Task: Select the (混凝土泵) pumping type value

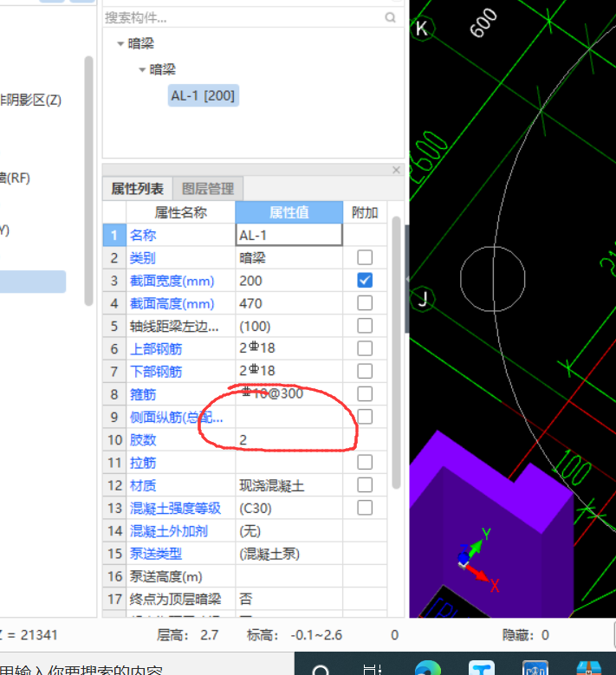Action: (289, 554)
